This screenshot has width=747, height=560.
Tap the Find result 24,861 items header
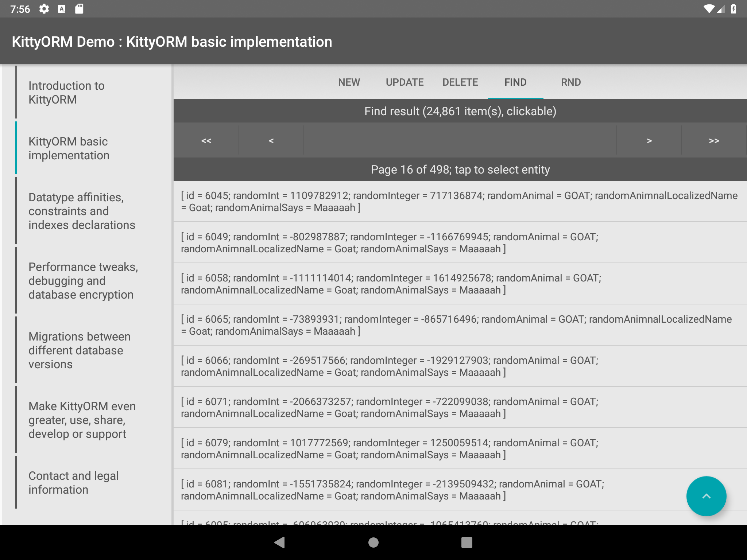click(460, 111)
